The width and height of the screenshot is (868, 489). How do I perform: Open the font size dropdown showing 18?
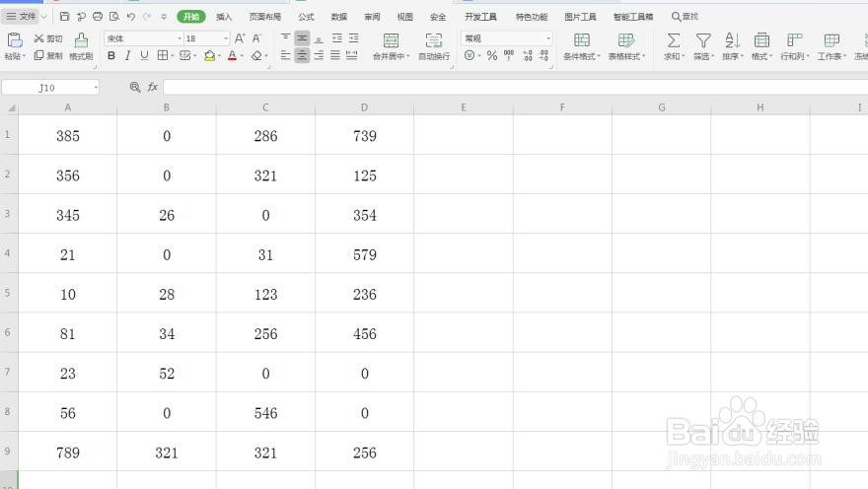click(x=226, y=38)
